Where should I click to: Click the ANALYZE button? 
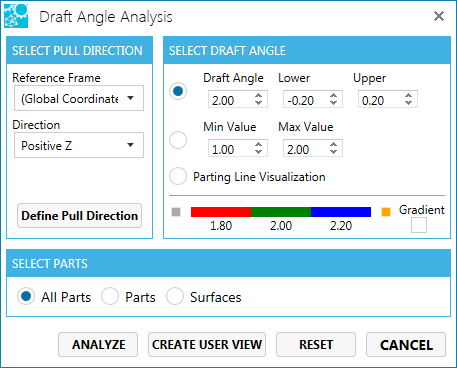pyautogui.click(x=98, y=344)
